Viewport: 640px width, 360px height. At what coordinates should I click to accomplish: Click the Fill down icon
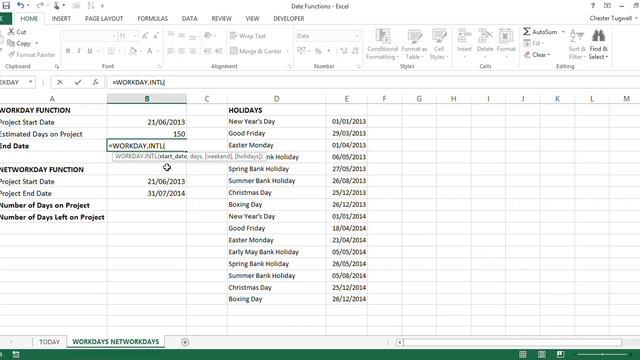click(527, 43)
